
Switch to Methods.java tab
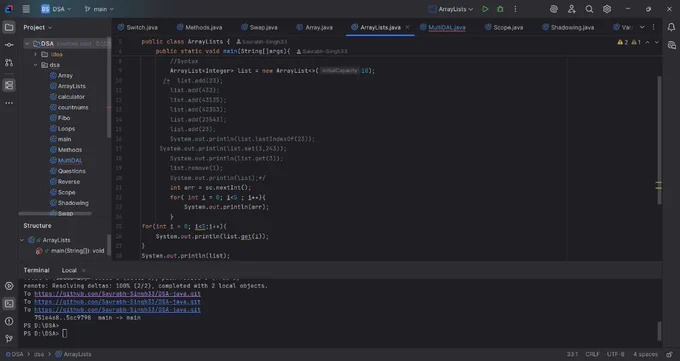199,27
